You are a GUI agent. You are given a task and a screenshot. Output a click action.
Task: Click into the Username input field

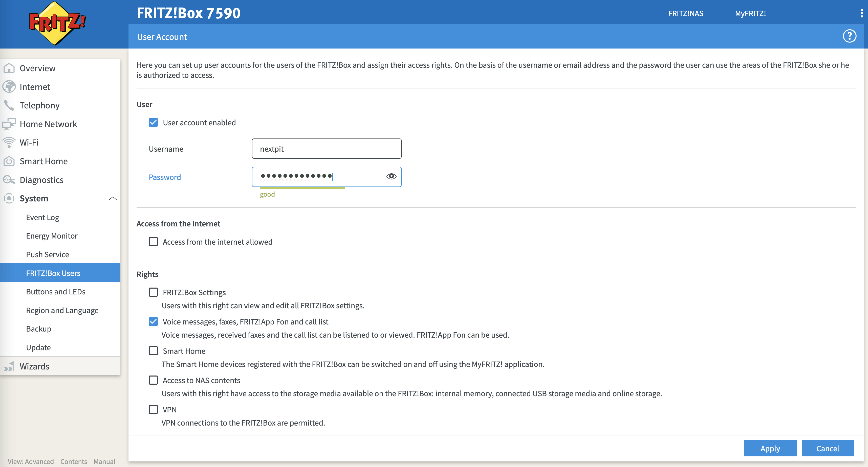[326, 149]
